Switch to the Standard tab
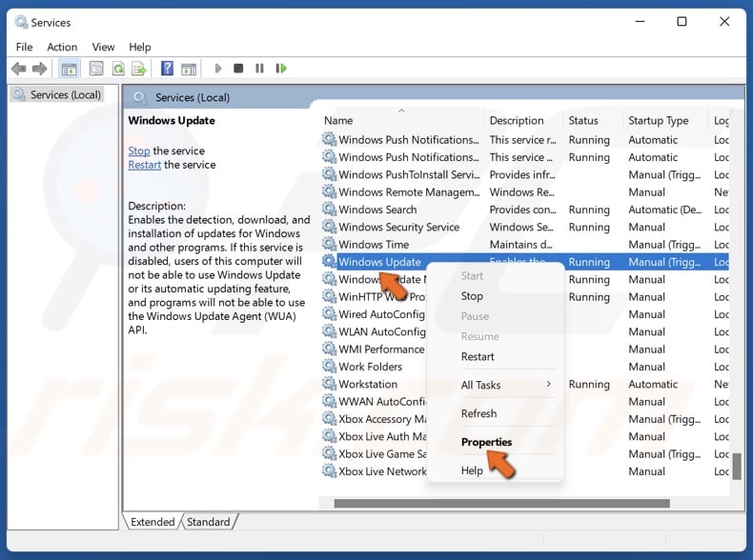The width and height of the screenshot is (753, 560). 209,522
